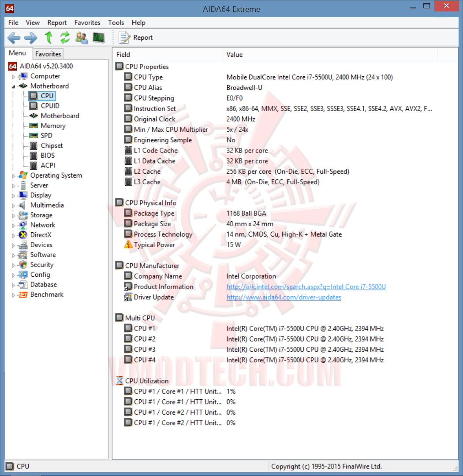The width and height of the screenshot is (463, 476).
Task: Click the DirectX icon in tree
Action: (23, 234)
